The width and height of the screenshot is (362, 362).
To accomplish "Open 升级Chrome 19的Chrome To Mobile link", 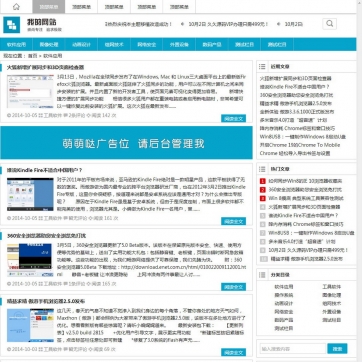I will 300,145.
